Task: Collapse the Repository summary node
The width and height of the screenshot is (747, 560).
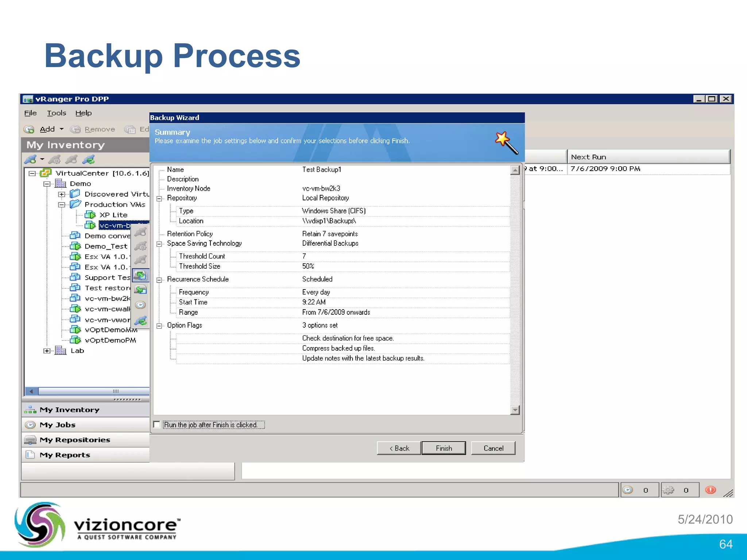Action: tap(159, 199)
